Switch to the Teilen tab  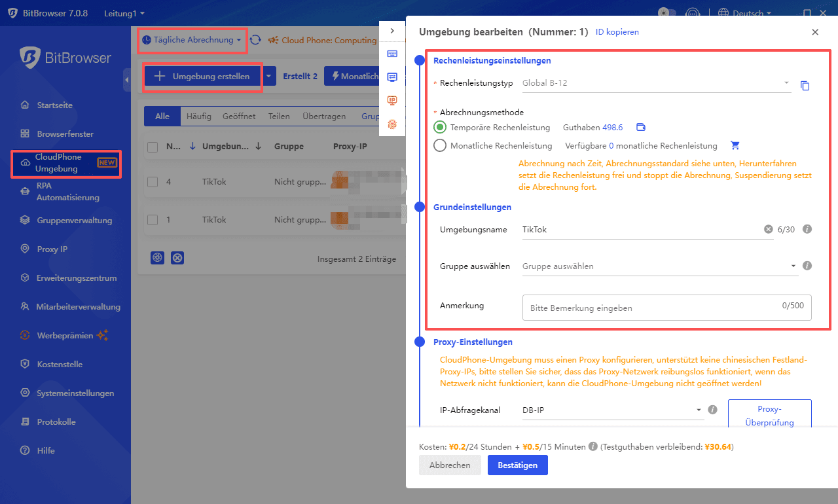(279, 116)
